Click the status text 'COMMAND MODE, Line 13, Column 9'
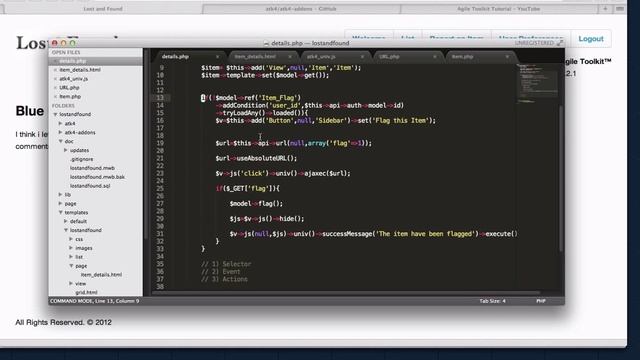640x360 pixels. [94, 301]
